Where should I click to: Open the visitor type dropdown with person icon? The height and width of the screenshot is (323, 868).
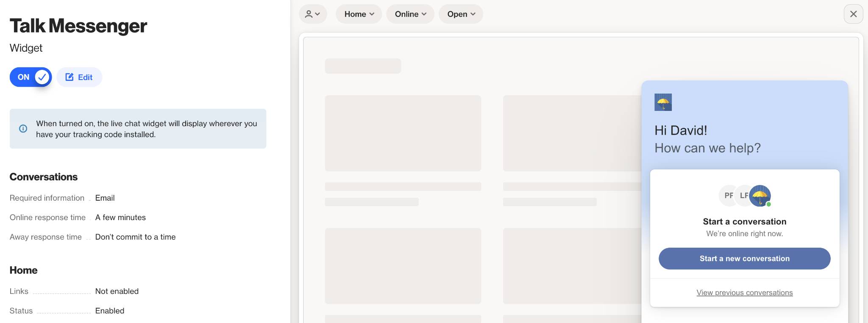pos(313,14)
